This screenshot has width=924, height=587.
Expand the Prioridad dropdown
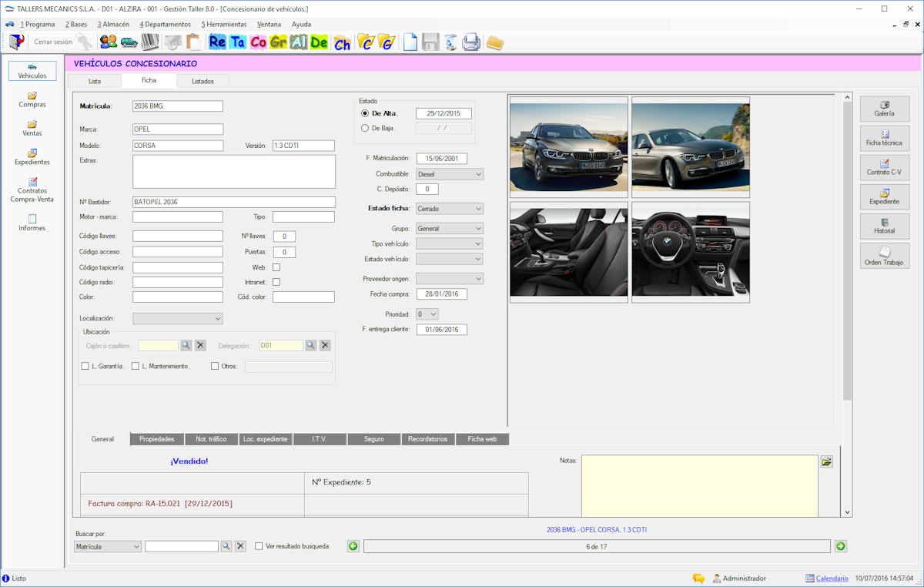434,314
